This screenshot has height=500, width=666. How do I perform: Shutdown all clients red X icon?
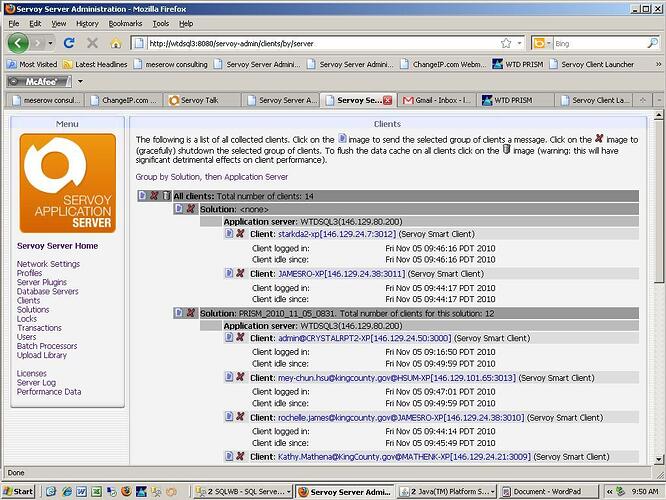[154, 195]
